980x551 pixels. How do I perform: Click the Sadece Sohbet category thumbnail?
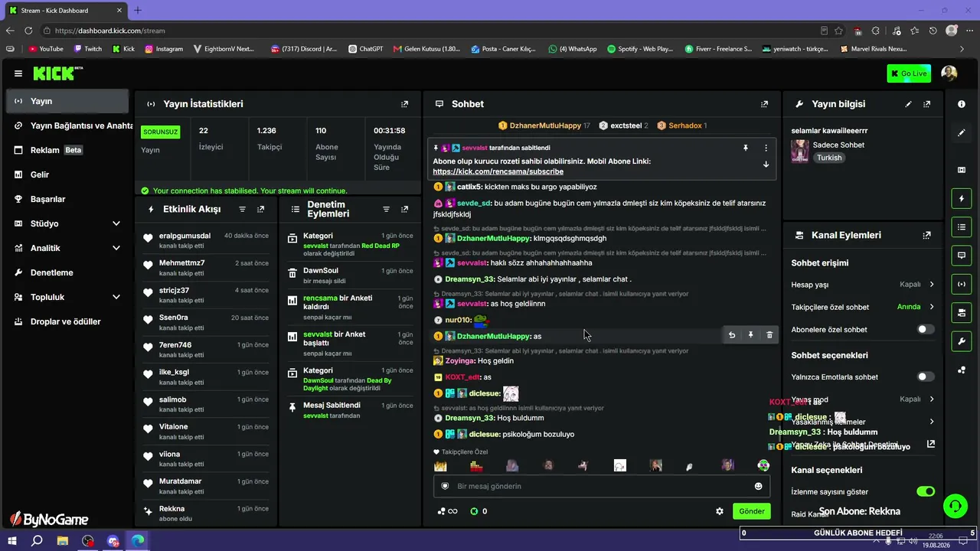pyautogui.click(x=800, y=151)
